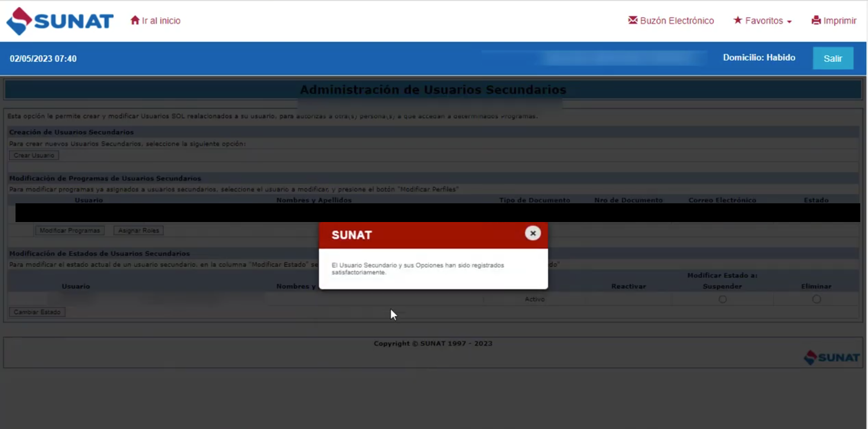This screenshot has width=868, height=429.
Task: Click Asignar Roles button
Action: 139,231
